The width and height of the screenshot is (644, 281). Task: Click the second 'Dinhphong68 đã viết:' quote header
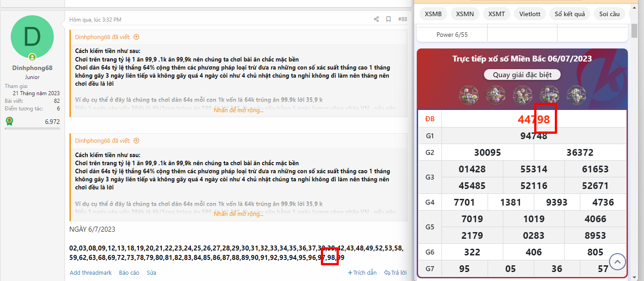103,140
